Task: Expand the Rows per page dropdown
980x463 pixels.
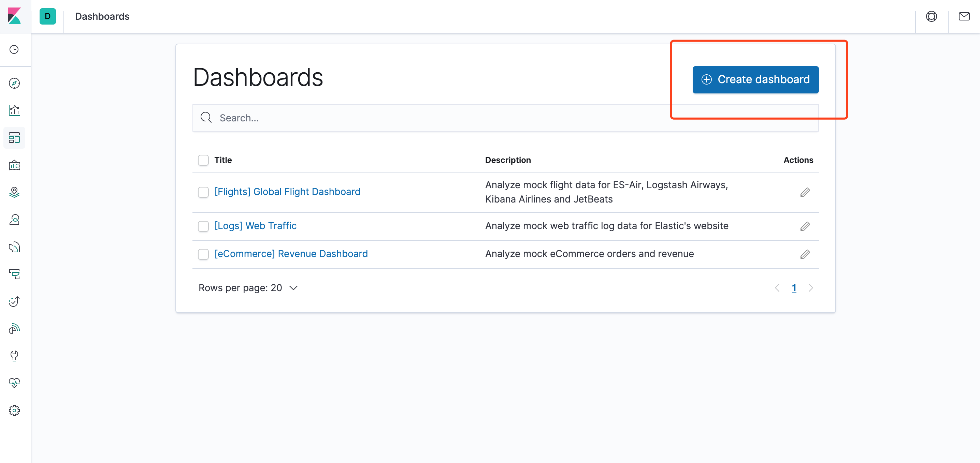Action: 248,288
